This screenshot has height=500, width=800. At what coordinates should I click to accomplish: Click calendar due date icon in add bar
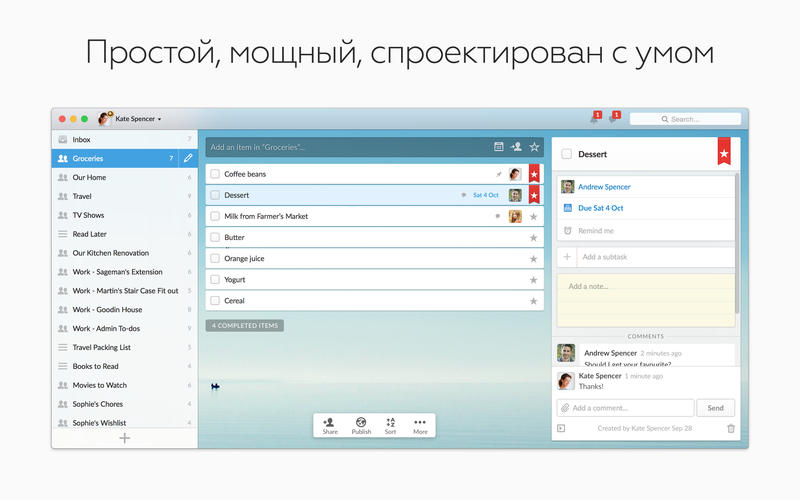click(x=498, y=147)
